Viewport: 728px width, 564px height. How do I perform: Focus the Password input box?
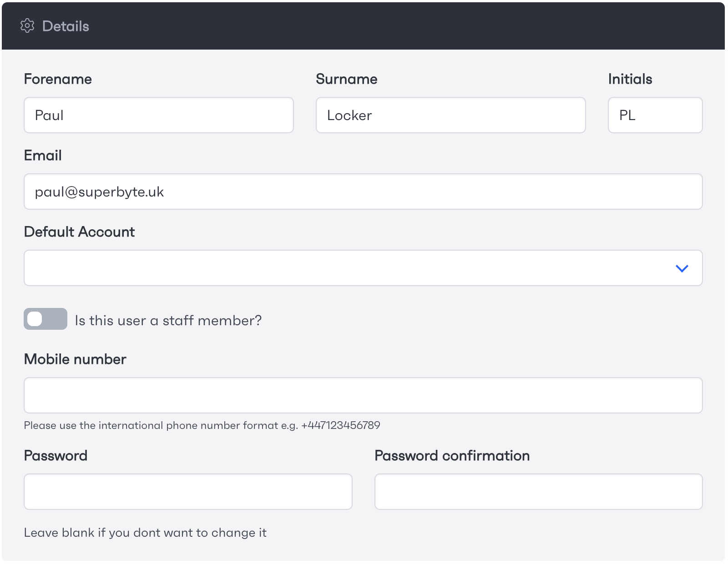coord(188,492)
